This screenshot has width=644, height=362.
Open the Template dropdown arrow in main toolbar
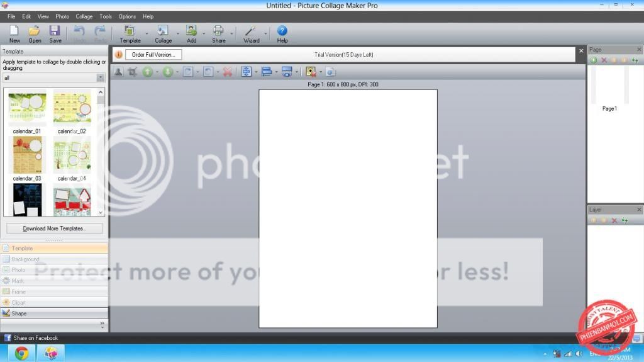point(147,34)
